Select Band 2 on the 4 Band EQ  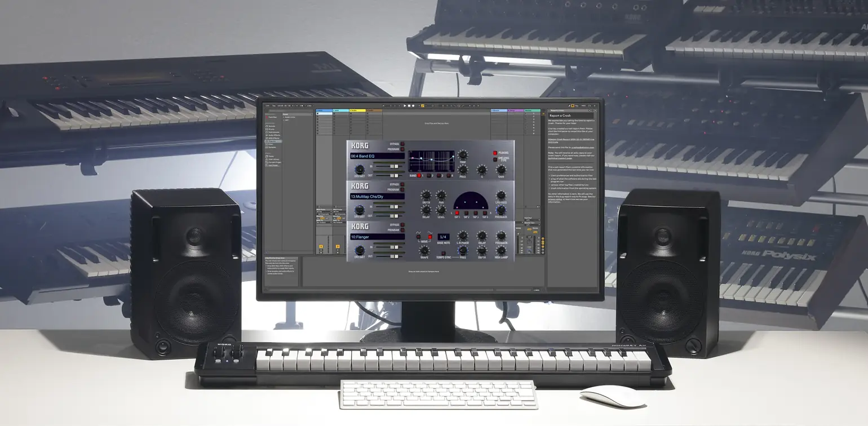tap(430, 176)
